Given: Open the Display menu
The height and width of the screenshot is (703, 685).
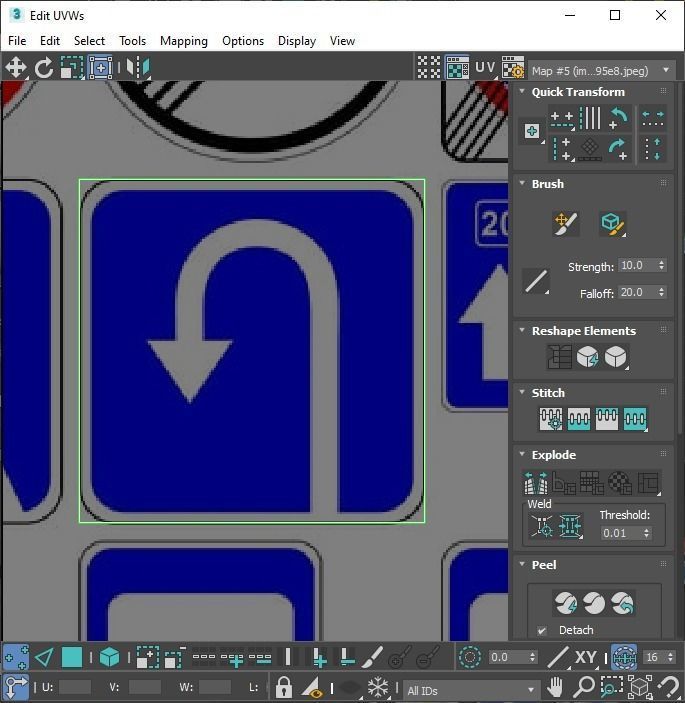Looking at the screenshot, I should click(297, 41).
